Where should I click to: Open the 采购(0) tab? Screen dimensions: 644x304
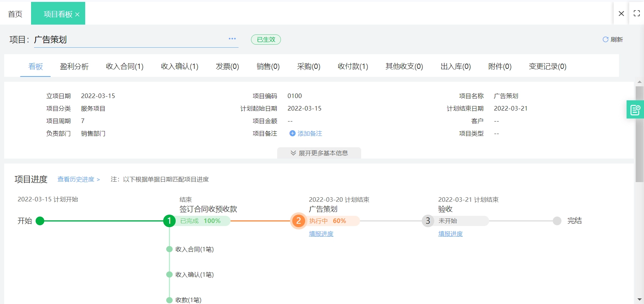(x=309, y=66)
